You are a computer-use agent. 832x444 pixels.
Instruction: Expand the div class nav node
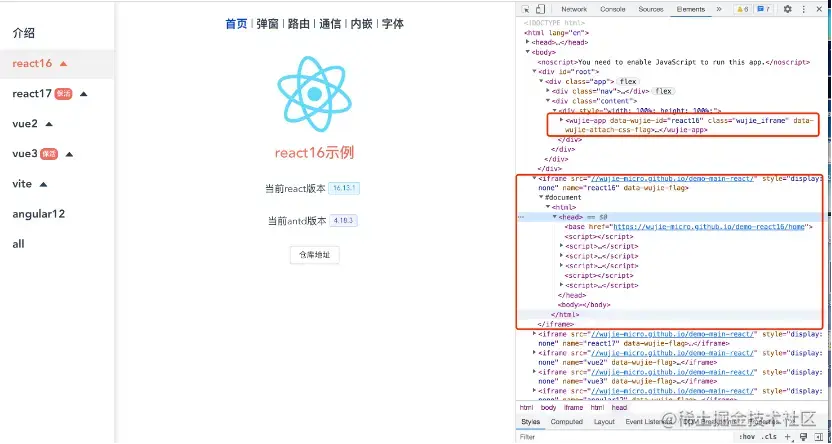tap(548, 91)
